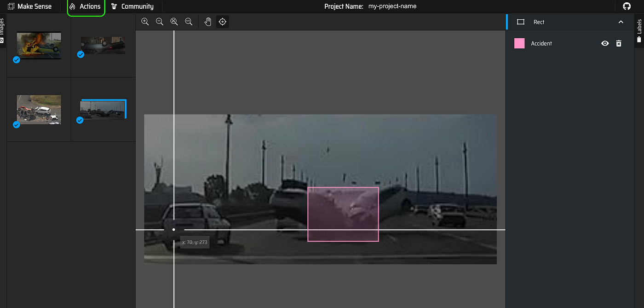Select the pink bounding box on image
644x308 pixels.
point(343,214)
